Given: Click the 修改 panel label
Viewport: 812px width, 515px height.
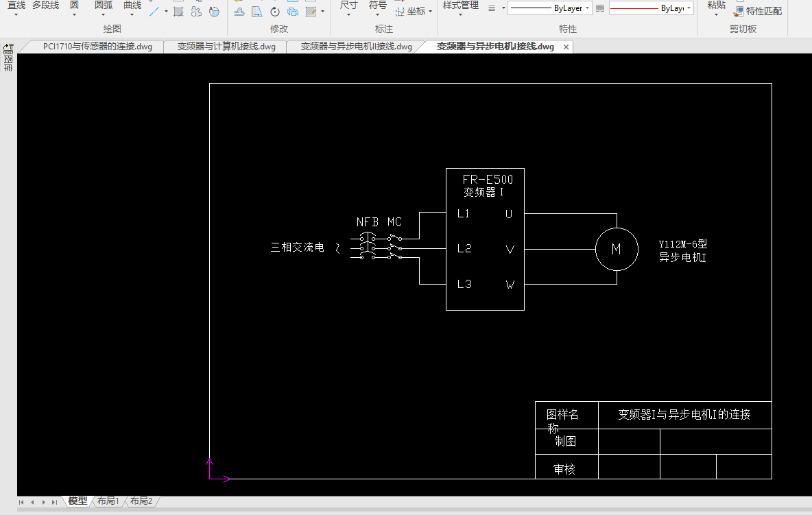Looking at the screenshot, I should coord(278,29).
